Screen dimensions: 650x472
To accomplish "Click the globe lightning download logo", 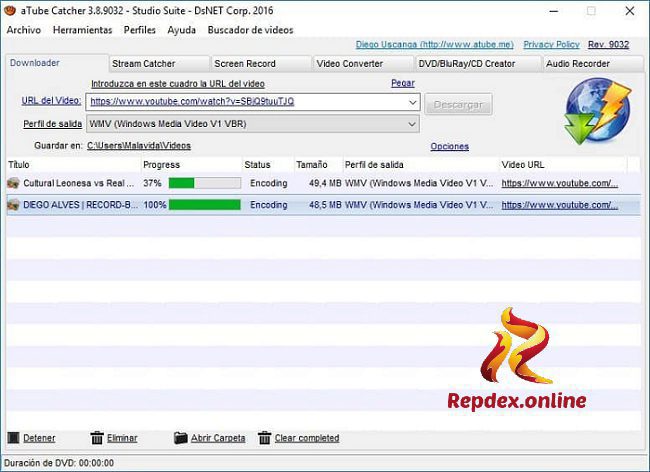I will (x=597, y=111).
